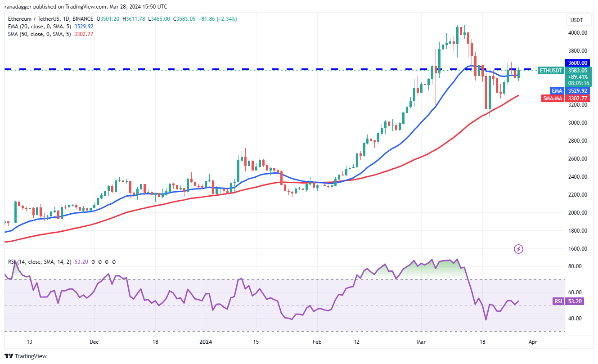The height and width of the screenshot is (364, 598).
Task: Click the open value O3501.20
Action: (x=108, y=19)
